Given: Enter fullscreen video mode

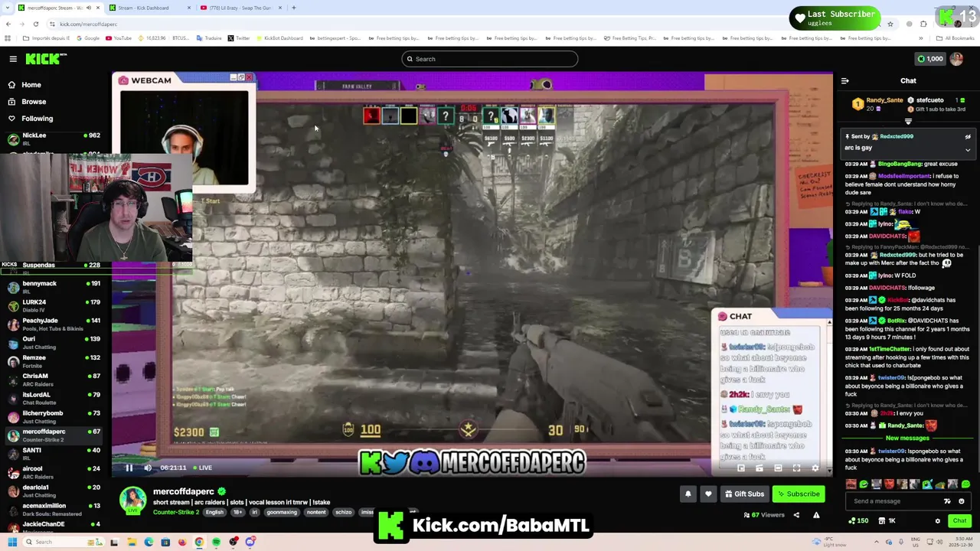Looking at the screenshot, I should click(796, 468).
